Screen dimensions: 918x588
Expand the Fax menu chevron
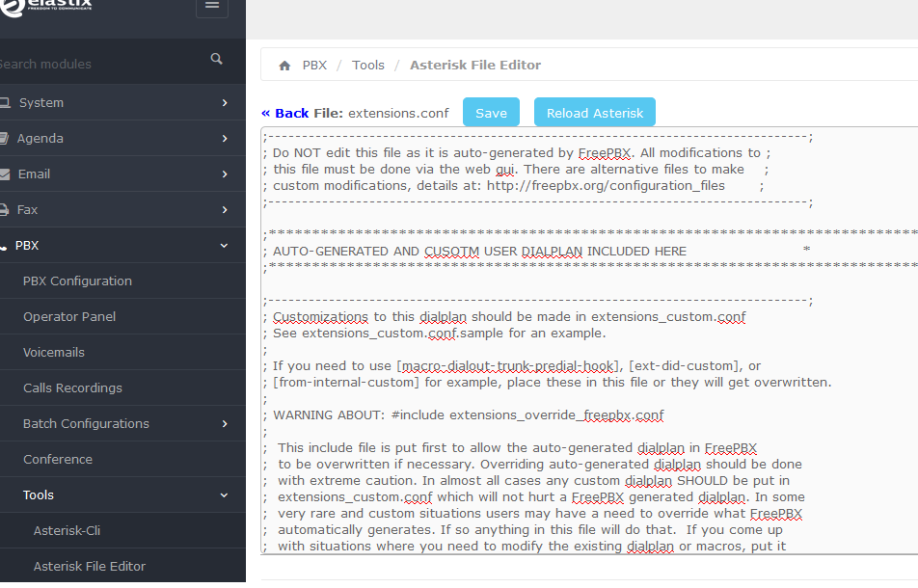(225, 210)
